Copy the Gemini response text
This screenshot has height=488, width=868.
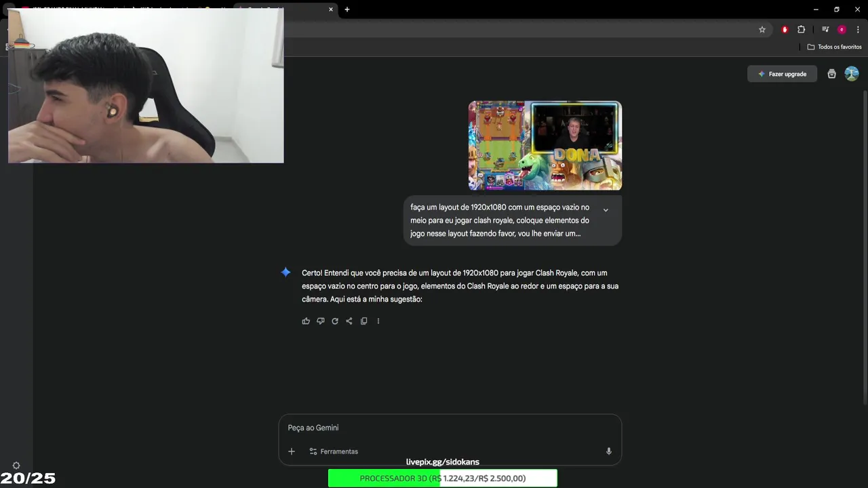tap(364, 321)
